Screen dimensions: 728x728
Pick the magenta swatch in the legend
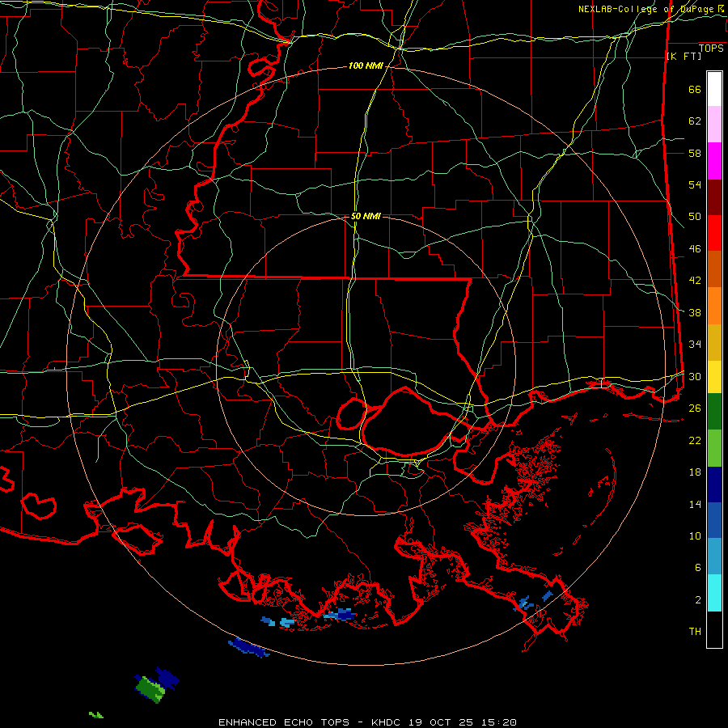pos(714,161)
